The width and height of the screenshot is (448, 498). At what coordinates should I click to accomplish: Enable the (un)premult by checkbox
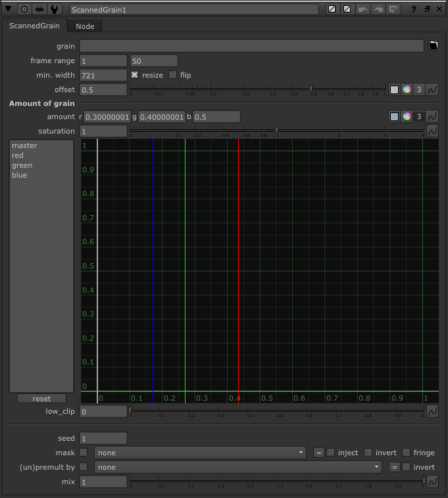tap(83, 466)
